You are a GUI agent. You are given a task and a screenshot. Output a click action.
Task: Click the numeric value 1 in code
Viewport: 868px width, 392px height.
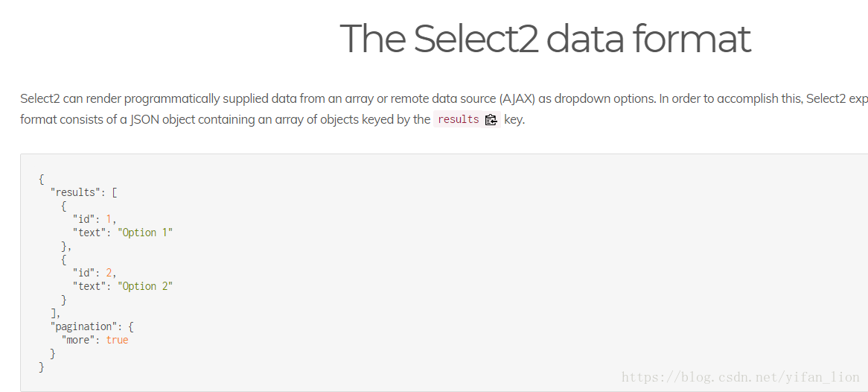tap(109, 219)
